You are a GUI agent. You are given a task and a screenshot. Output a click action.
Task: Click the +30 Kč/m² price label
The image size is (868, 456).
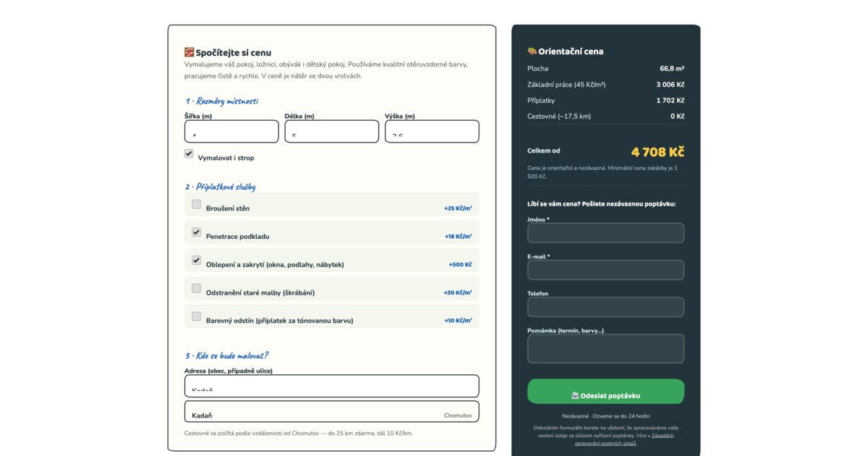click(458, 293)
